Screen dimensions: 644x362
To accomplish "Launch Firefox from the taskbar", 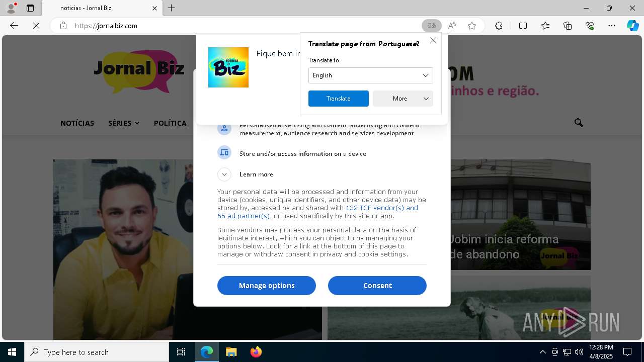I will click(256, 352).
